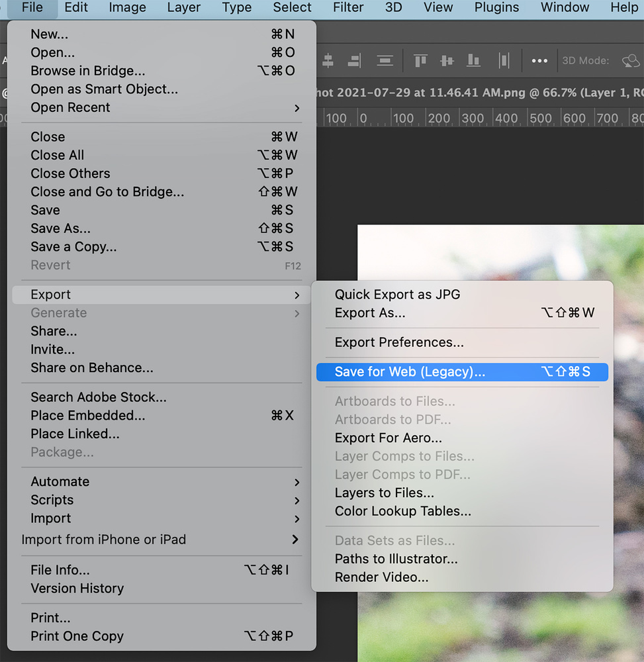Select Close and Go to Bridge...
644x662 pixels.
161,192
